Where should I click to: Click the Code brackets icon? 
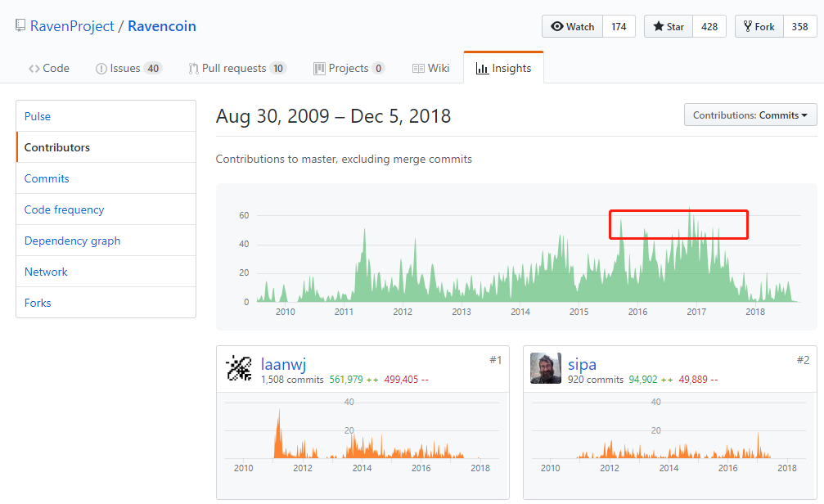(x=34, y=69)
